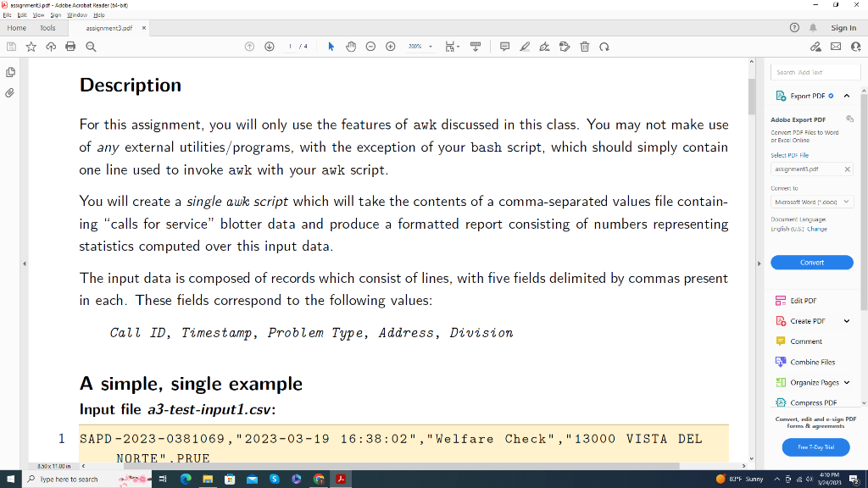Open the Help menu
Image resolution: width=868 pixels, height=488 pixels.
point(99,15)
